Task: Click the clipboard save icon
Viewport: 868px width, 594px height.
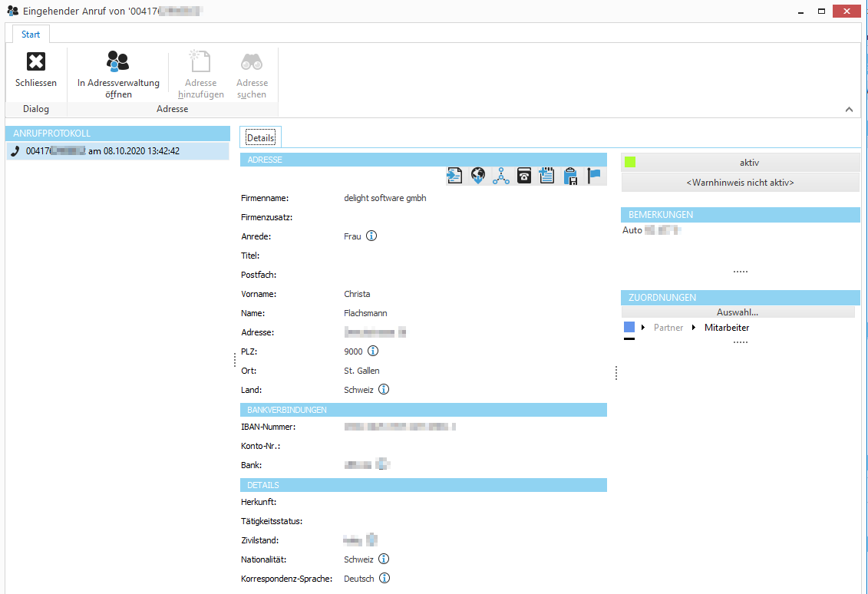Action: [570, 175]
